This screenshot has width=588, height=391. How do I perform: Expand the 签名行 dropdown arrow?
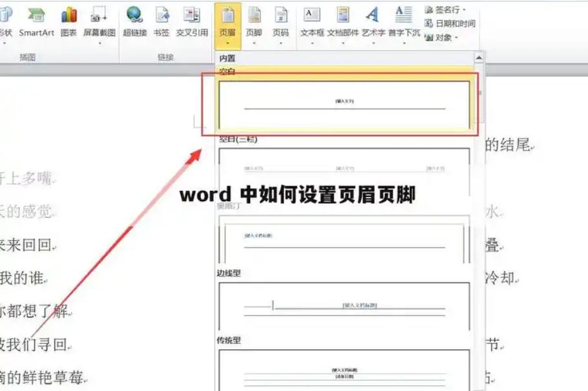pyautogui.click(x=464, y=10)
